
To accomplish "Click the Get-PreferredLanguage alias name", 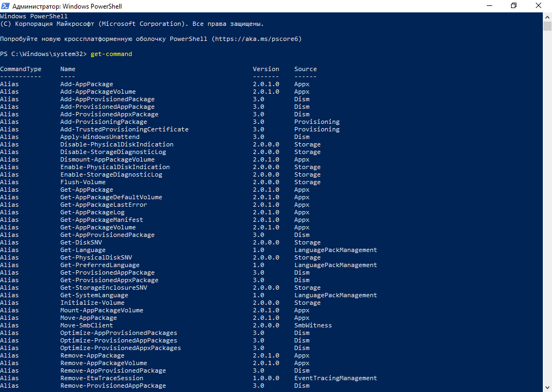I will coord(100,265).
